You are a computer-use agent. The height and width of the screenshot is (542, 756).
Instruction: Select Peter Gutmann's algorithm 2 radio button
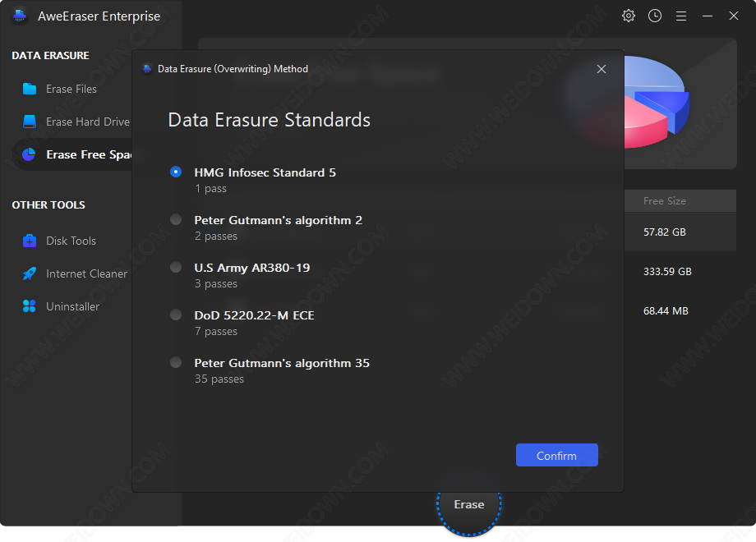click(x=176, y=219)
